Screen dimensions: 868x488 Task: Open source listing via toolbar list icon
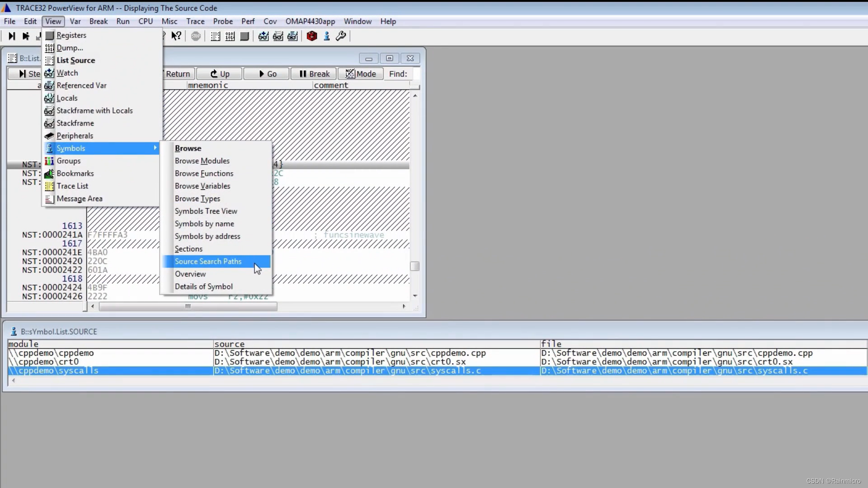tap(216, 36)
